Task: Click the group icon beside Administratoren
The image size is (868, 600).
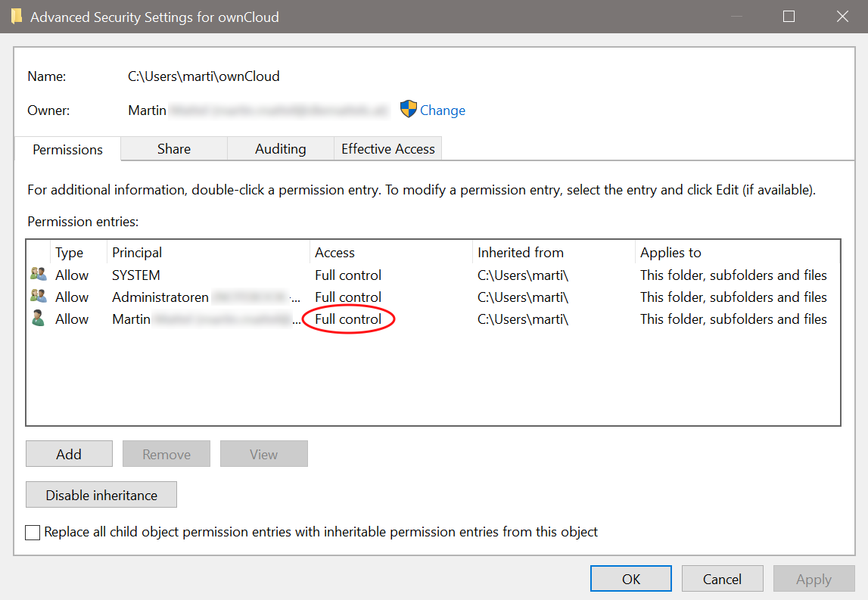Action: (x=38, y=297)
